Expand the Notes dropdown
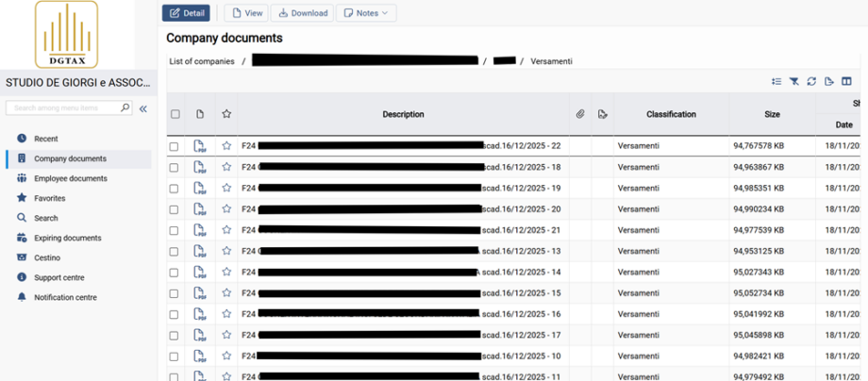Image resolution: width=868 pixels, height=381 pixels. (x=366, y=13)
